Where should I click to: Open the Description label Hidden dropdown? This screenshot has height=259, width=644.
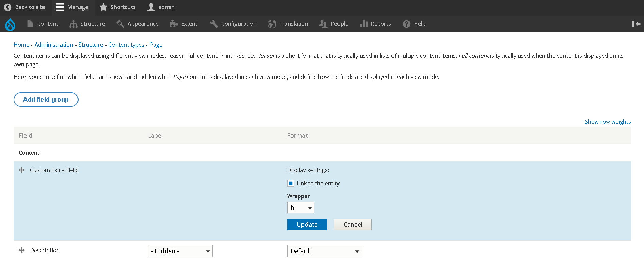(180, 251)
